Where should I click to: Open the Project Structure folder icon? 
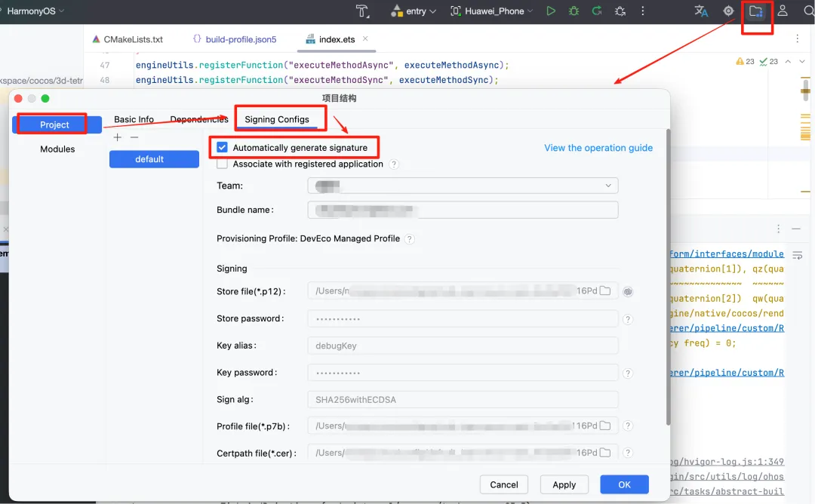[x=755, y=11]
